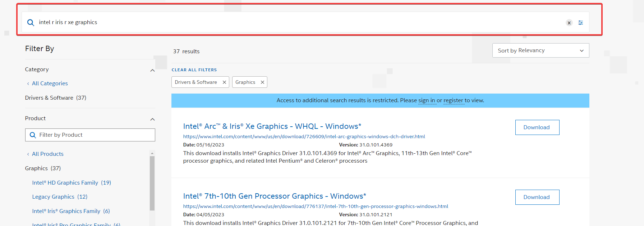
Task: Clear the search query with X icon
Action: (569, 23)
